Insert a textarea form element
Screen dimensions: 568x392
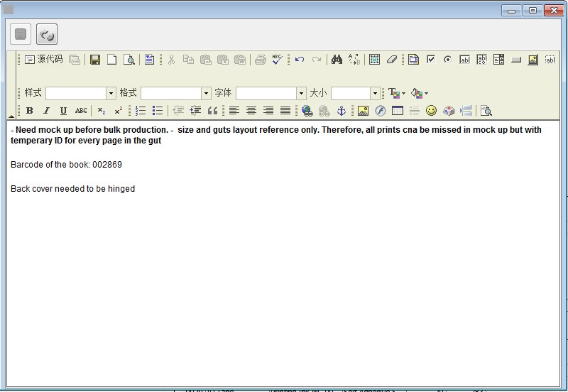pos(481,60)
